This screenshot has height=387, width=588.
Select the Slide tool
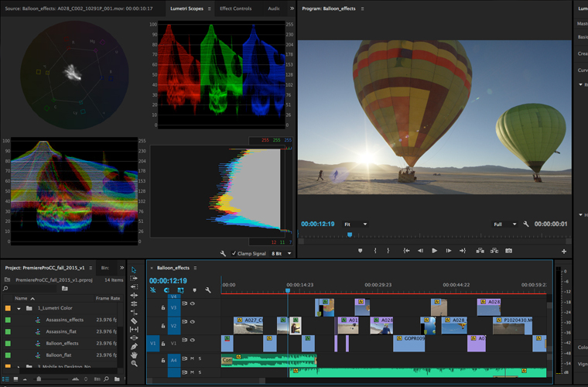click(x=134, y=338)
